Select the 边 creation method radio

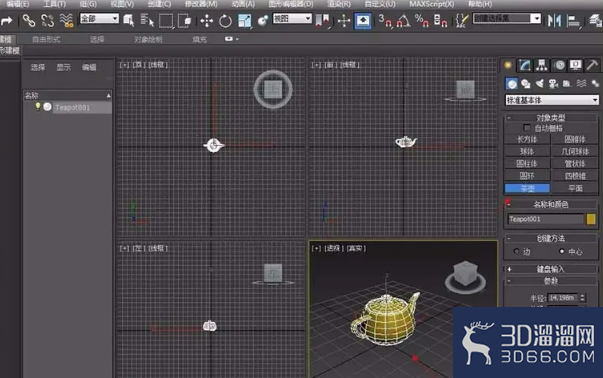pyautogui.click(x=516, y=251)
